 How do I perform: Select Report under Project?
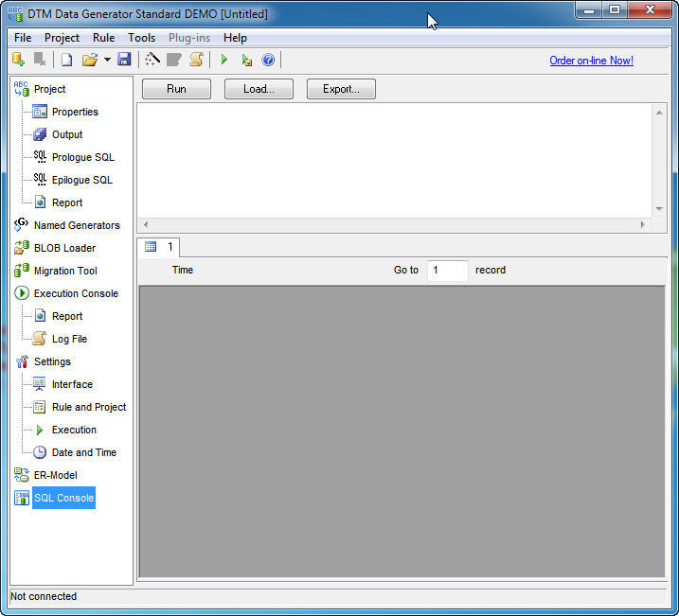pyautogui.click(x=67, y=202)
